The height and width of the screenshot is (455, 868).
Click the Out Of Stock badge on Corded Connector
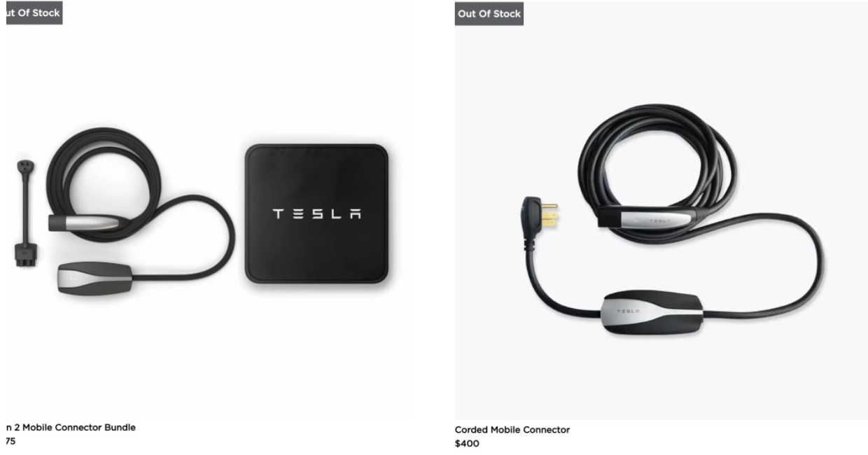[489, 13]
